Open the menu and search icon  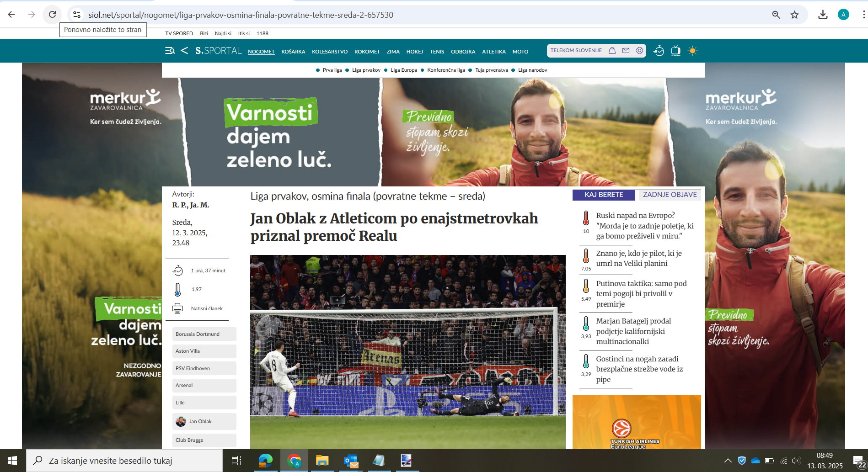tap(170, 51)
